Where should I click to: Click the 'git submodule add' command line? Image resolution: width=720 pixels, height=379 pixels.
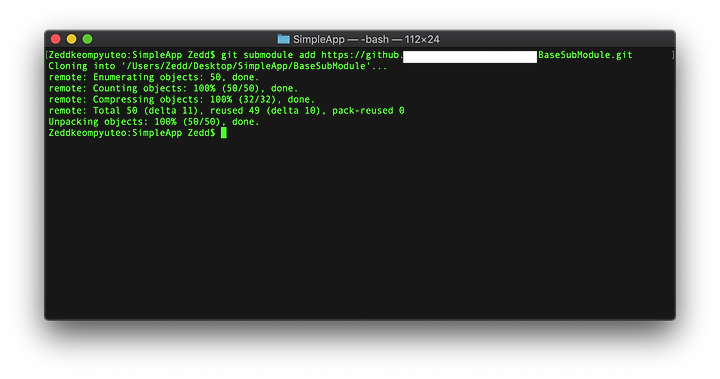click(340, 55)
